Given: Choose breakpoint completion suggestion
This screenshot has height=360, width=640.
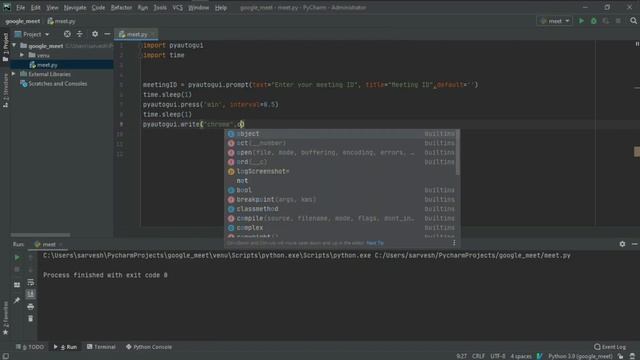Looking at the screenshot, I should [340, 200].
